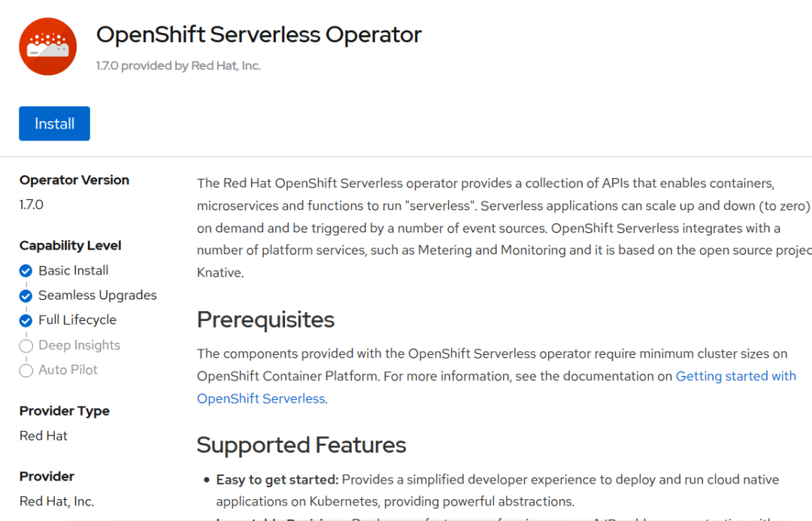
Task: Click the blue Install button
Action: (54, 123)
